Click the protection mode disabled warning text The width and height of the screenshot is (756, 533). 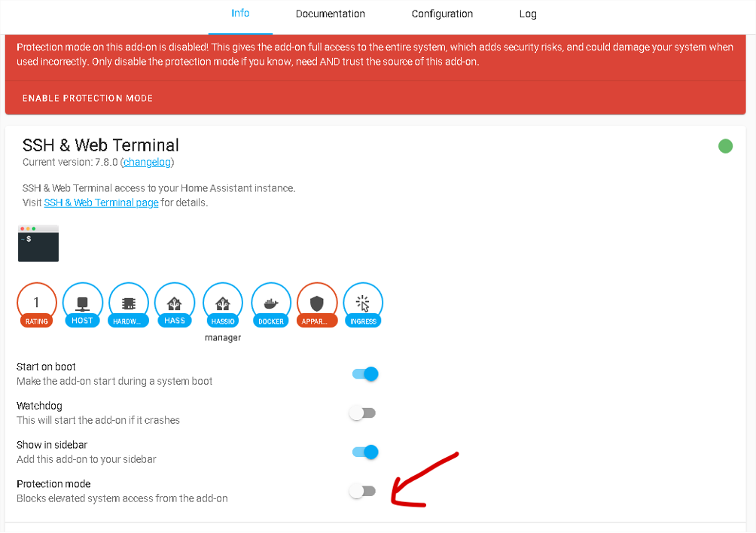coord(375,54)
